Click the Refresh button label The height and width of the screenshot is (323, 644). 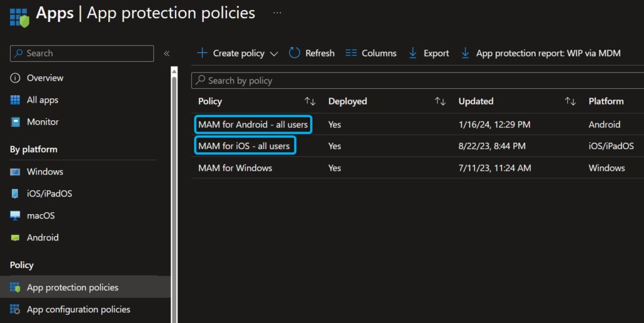click(320, 53)
